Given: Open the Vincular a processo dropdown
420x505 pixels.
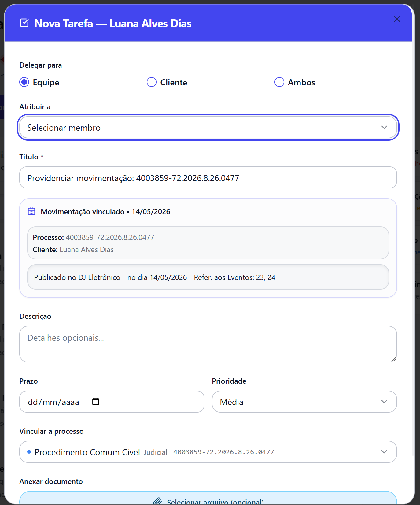Looking at the screenshot, I should [x=208, y=452].
